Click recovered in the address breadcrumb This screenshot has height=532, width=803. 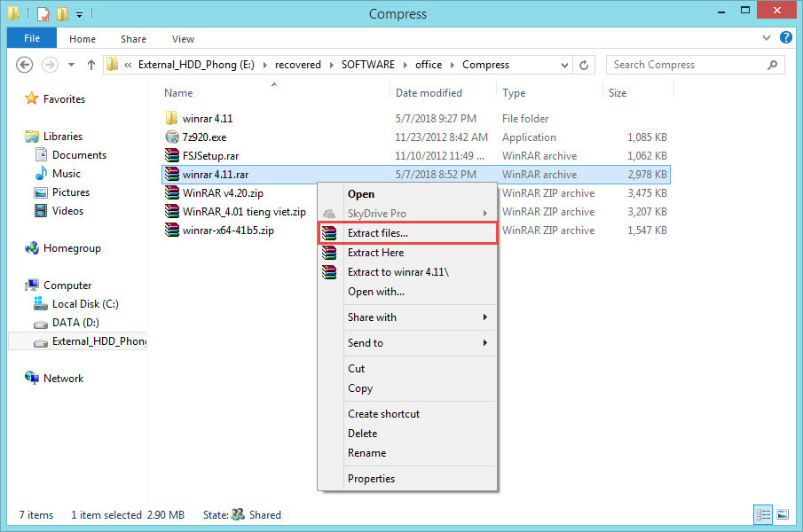298,65
